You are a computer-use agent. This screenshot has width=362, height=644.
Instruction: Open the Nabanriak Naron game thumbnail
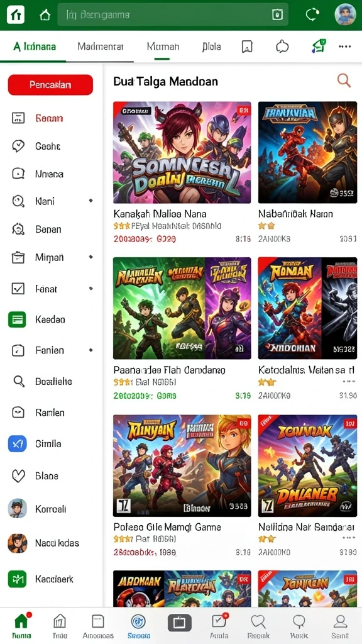coord(307,152)
